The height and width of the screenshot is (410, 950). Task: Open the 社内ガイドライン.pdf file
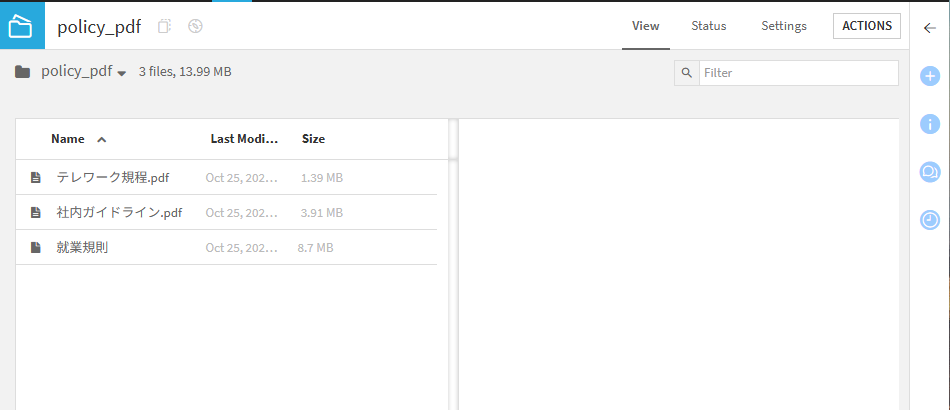click(119, 213)
